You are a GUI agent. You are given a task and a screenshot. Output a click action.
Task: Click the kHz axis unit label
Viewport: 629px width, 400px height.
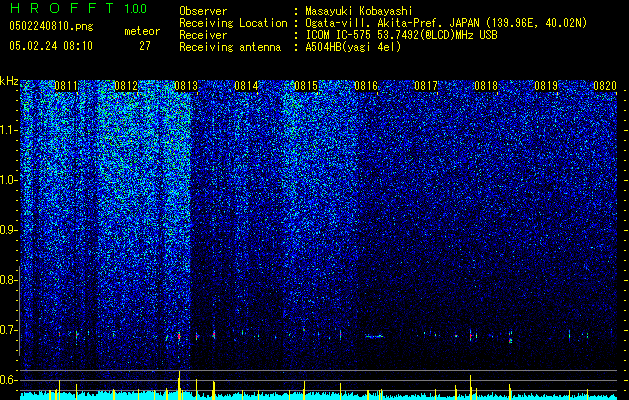click(x=9, y=81)
